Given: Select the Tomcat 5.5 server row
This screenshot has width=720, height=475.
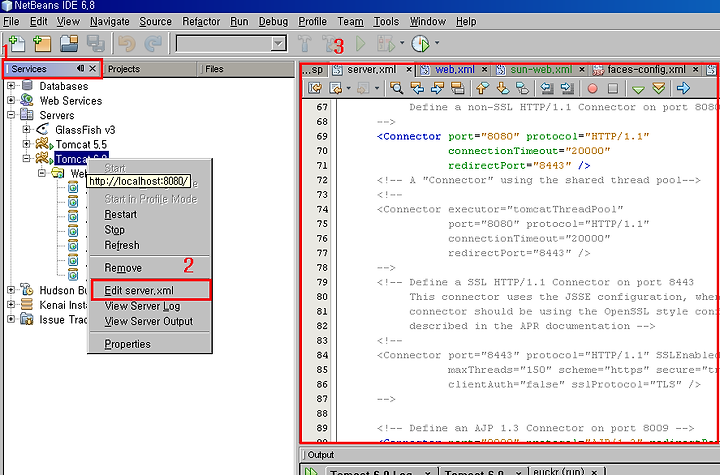Looking at the screenshot, I should click(81, 144).
